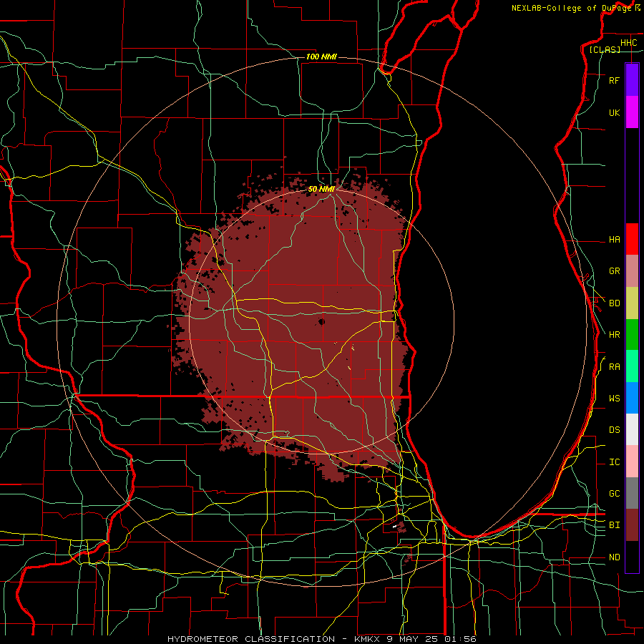The height and width of the screenshot is (644, 644).
Task: Click the 100 NMI range ring label
Action: tap(321, 57)
